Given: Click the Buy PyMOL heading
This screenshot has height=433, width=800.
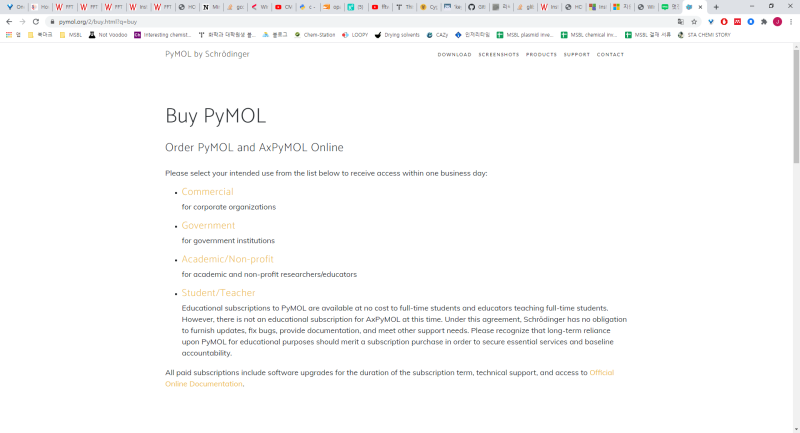Looking at the screenshot, I should pyautogui.click(x=215, y=116).
